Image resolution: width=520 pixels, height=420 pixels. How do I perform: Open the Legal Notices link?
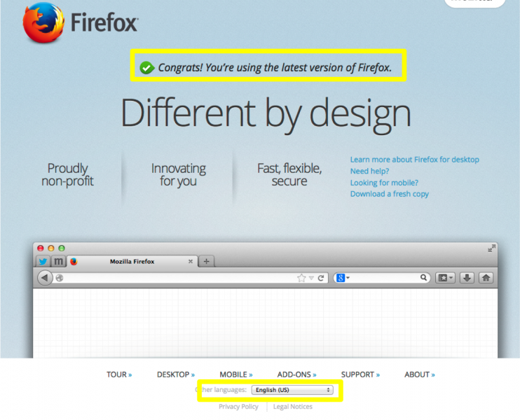coord(293,407)
